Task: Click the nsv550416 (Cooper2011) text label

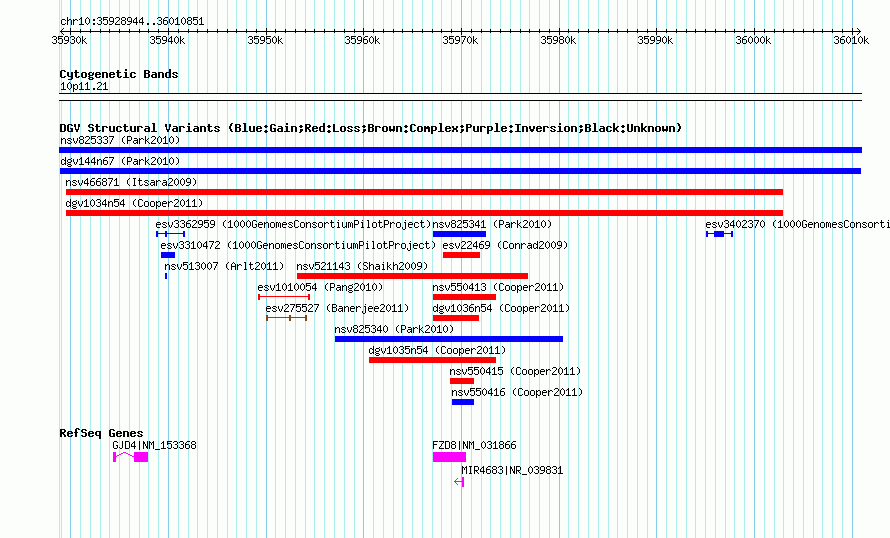Action: tap(517, 392)
